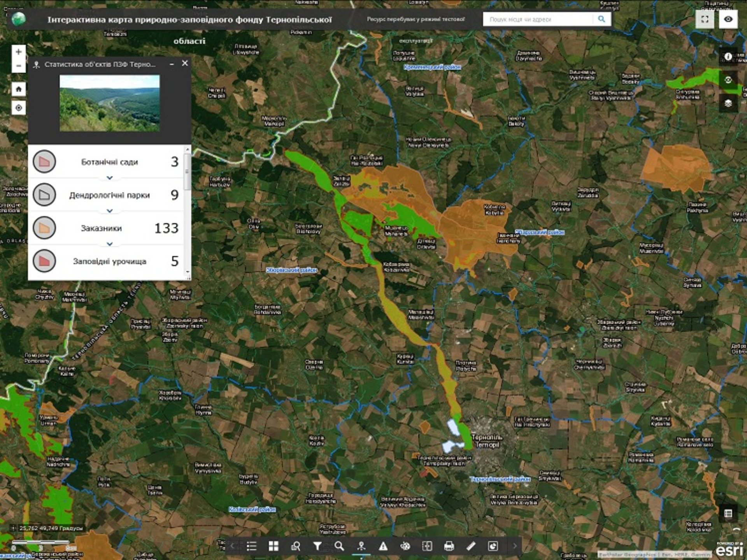The width and height of the screenshot is (747, 560).
Task: Toggle full screen mode
Action: [x=705, y=19]
